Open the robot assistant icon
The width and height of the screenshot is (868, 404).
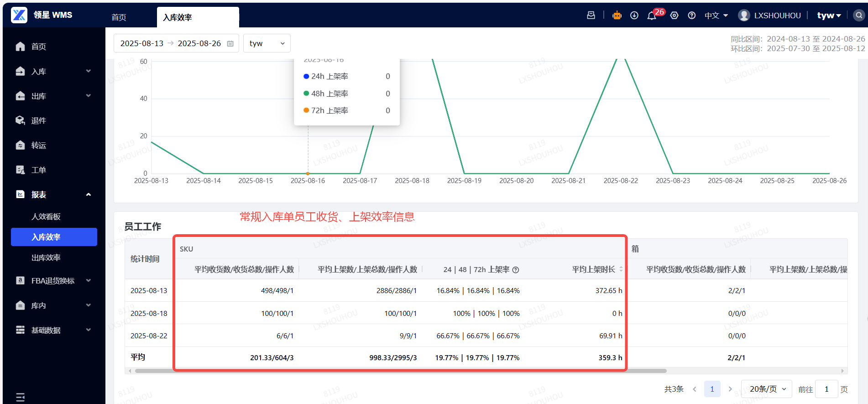pyautogui.click(x=617, y=16)
